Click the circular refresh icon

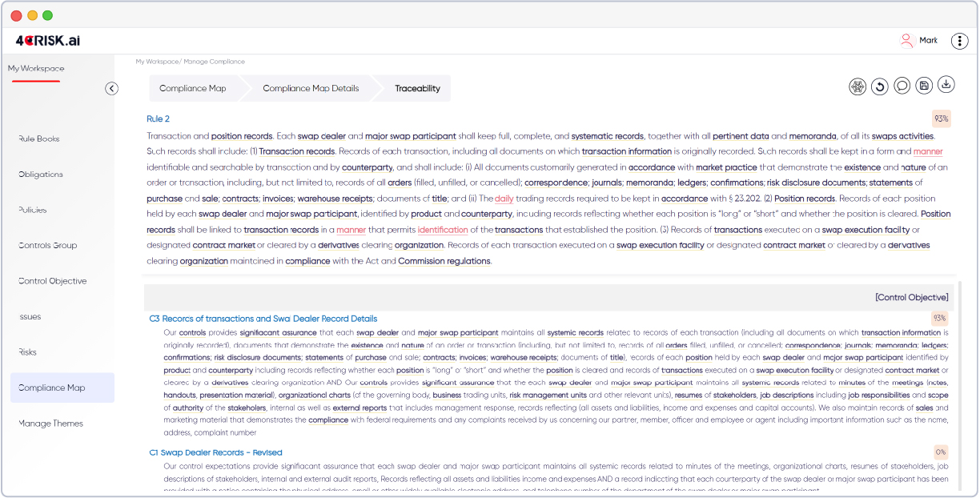pos(879,86)
